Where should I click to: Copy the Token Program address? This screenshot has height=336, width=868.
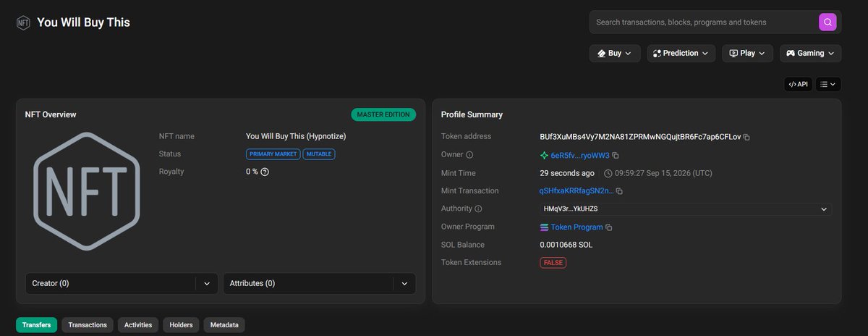609,227
